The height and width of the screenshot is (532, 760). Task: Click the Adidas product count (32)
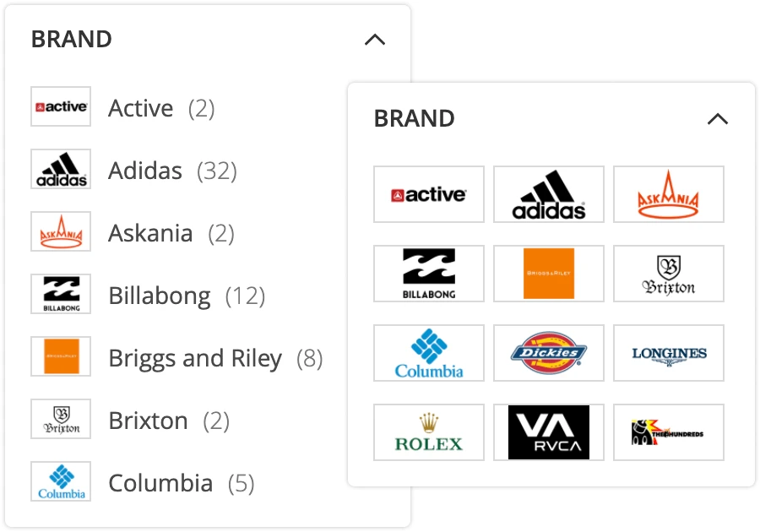coord(218,170)
